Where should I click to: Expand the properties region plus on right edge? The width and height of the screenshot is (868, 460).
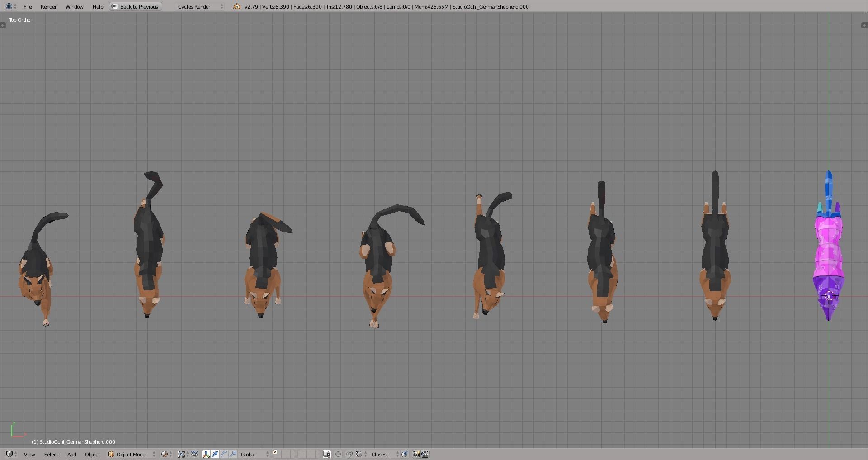point(865,25)
